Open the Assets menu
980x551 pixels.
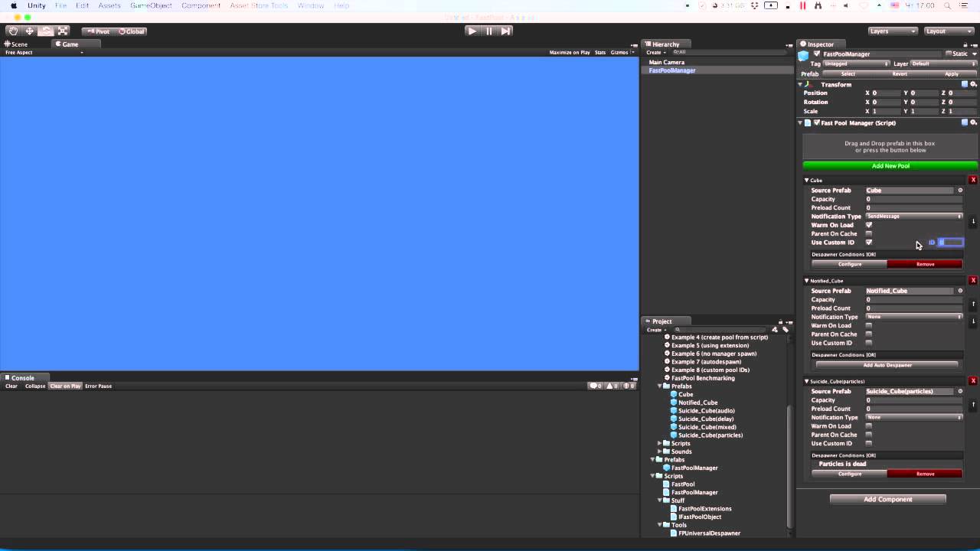coord(109,5)
